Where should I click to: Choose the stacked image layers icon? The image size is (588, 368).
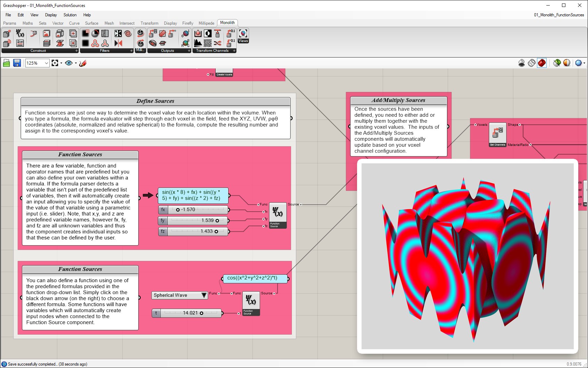[x=46, y=43]
